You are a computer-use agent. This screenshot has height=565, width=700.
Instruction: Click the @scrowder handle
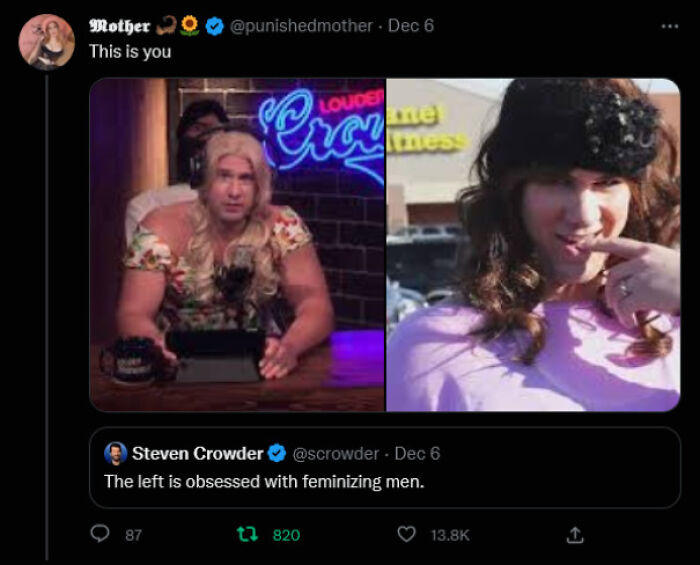(x=335, y=454)
